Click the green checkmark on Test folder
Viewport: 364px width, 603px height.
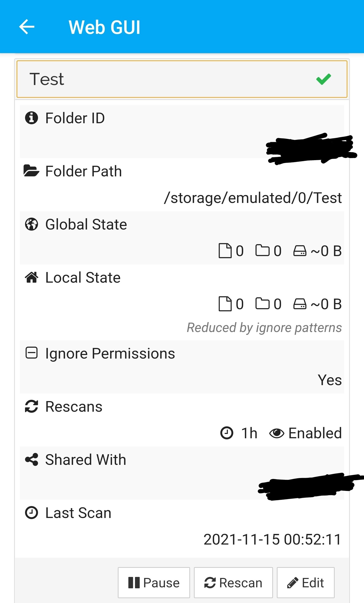click(x=323, y=79)
